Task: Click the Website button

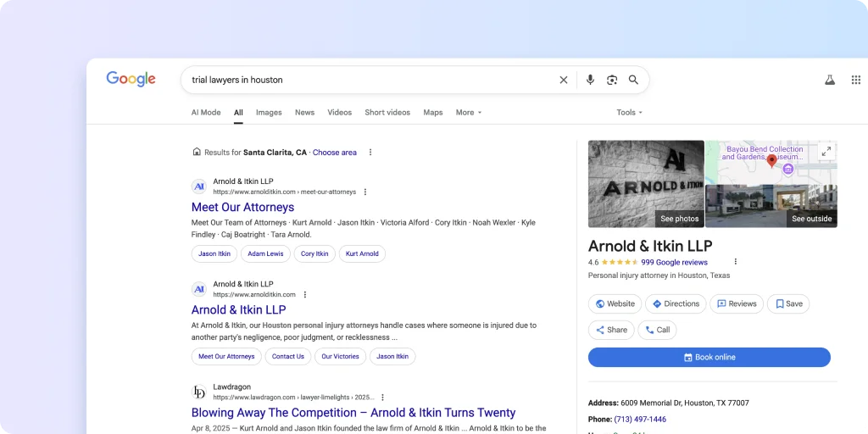Action: (x=615, y=304)
